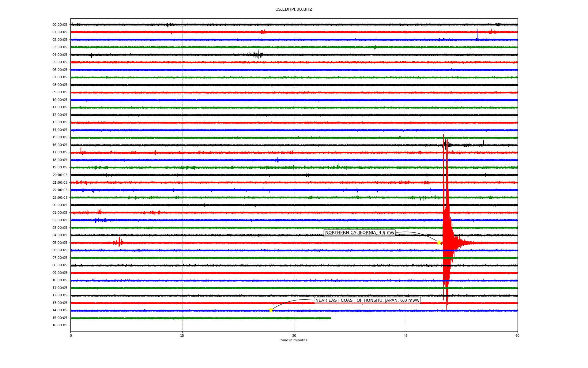Click the 21:00:05 row time label
Image resolution: width=588 pixels, height=368 pixels.
[60, 182]
